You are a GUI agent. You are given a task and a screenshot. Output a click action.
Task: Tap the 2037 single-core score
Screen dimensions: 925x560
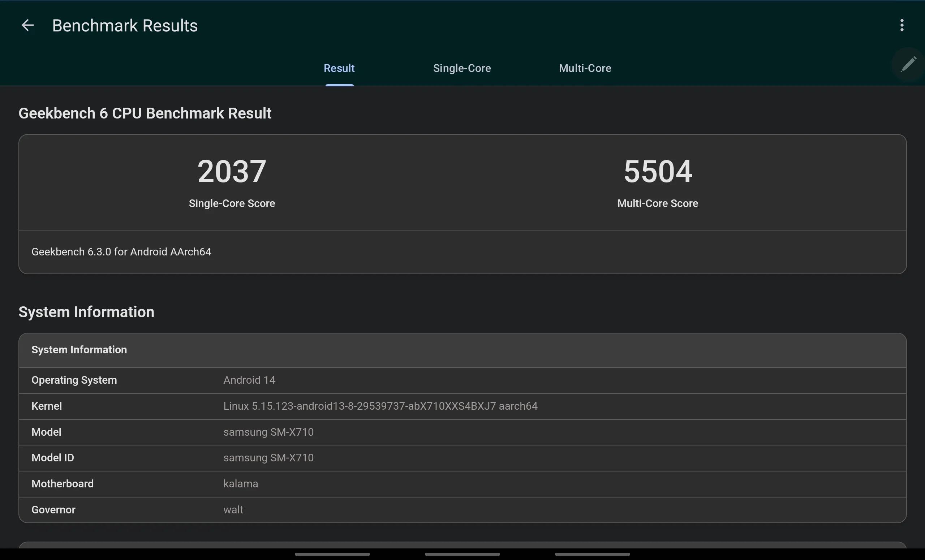(x=232, y=172)
